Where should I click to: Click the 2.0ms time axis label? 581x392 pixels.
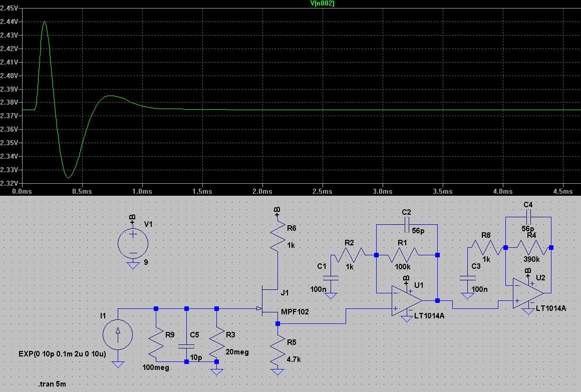point(263,191)
